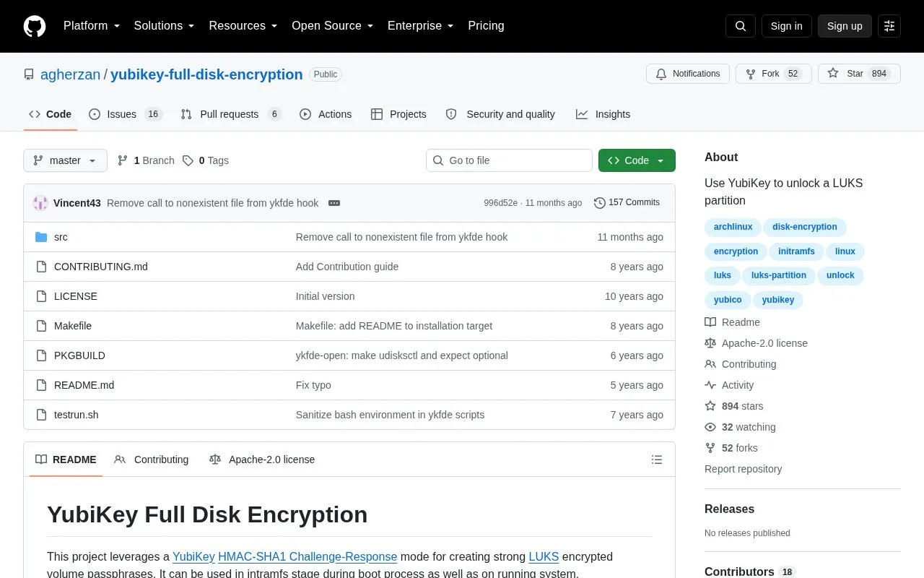Expand the Enterprise menu

click(x=421, y=26)
